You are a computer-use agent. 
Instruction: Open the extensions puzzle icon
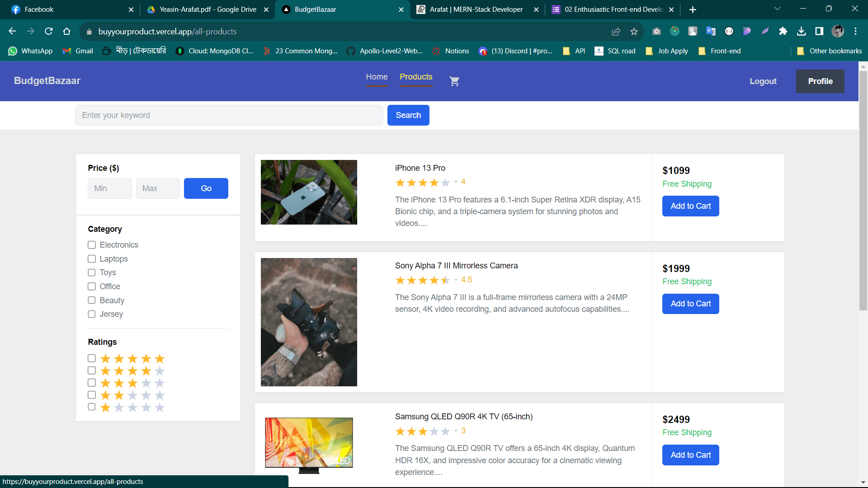tap(783, 31)
